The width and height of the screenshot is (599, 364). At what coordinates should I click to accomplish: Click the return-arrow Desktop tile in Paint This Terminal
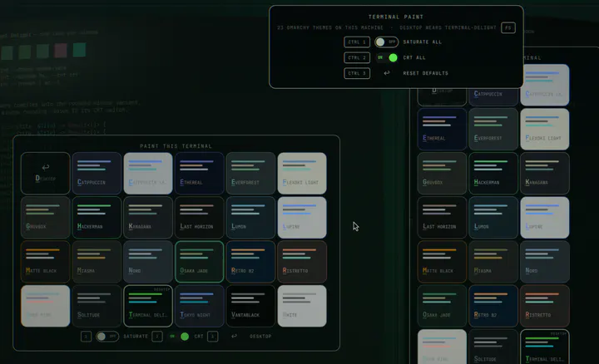click(x=46, y=174)
